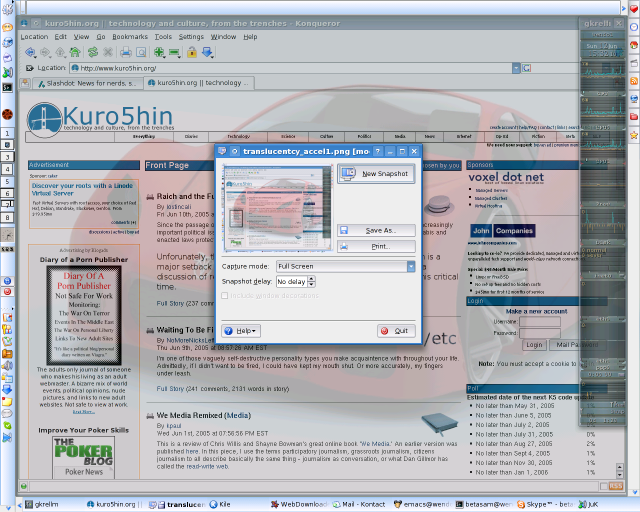Go back using Konqueror's Back arrow icon
The height and width of the screenshot is (512, 640).
[30, 52]
